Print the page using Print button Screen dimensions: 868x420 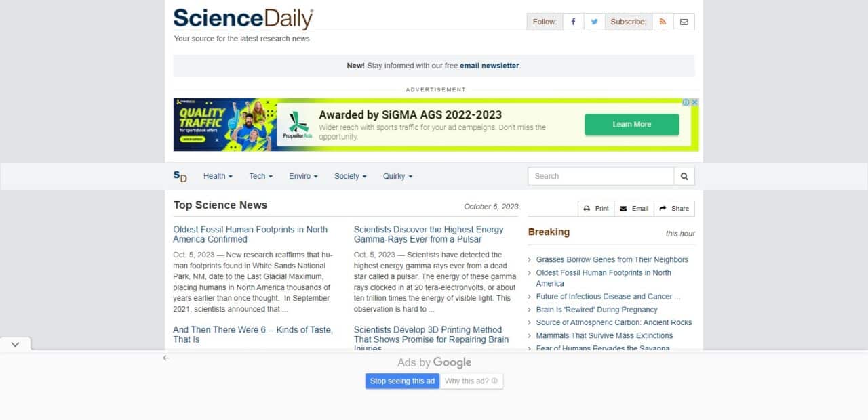click(x=596, y=209)
